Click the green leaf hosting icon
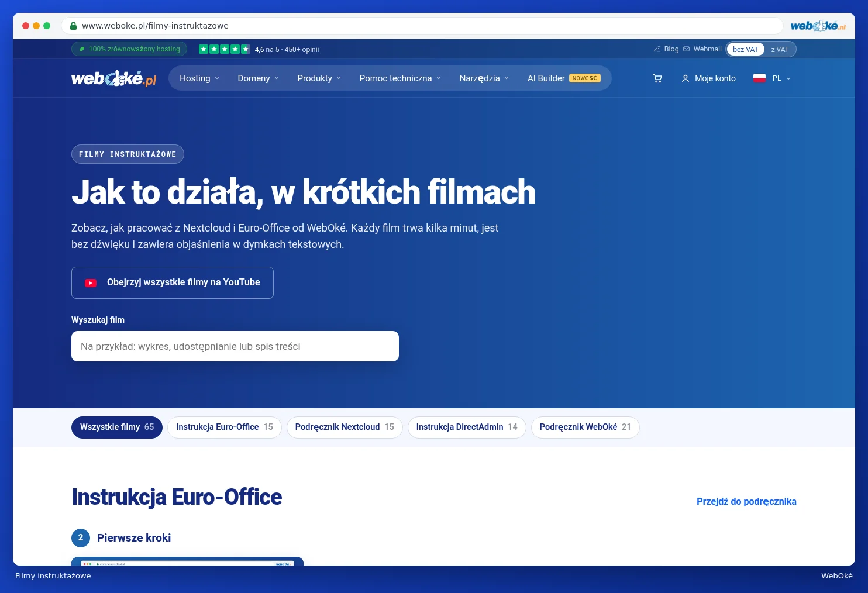Viewport: 868px width, 593px height. tap(82, 49)
